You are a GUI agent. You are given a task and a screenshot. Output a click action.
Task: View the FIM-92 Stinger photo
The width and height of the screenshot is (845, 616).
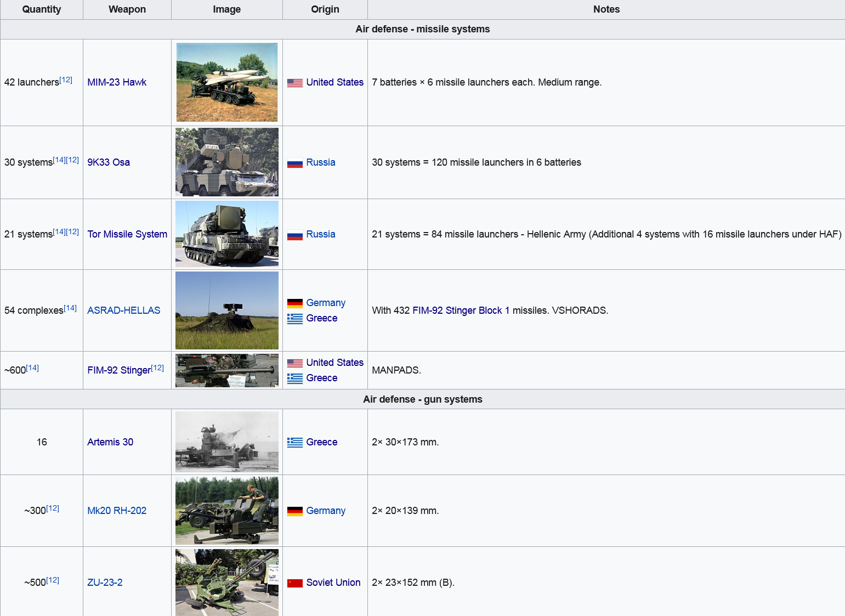pos(227,370)
